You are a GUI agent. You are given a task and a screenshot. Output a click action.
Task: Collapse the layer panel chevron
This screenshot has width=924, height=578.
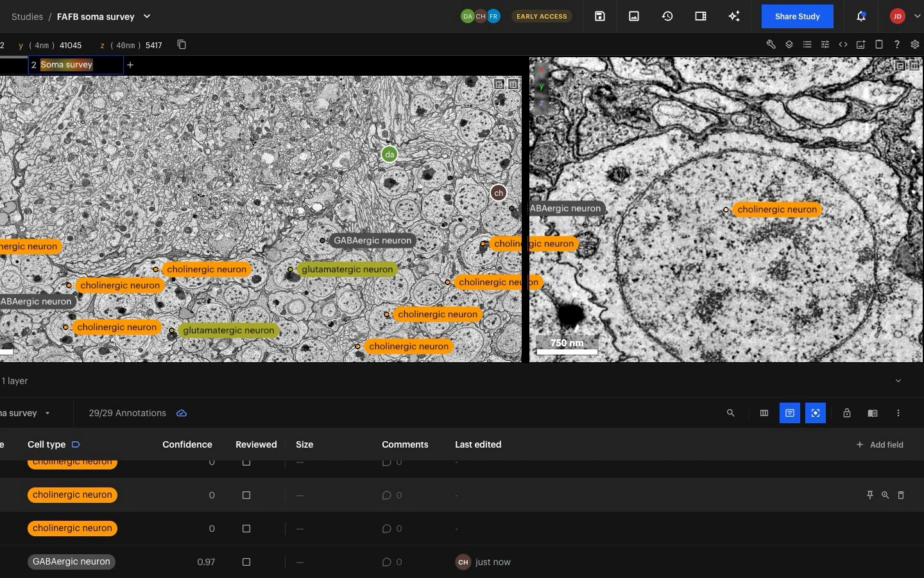pyautogui.click(x=898, y=381)
